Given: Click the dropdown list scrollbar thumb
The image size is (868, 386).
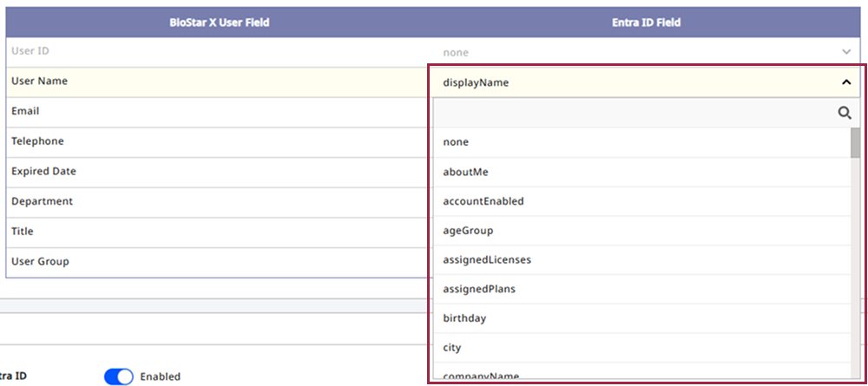Looking at the screenshot, I should tap(855, 143).
